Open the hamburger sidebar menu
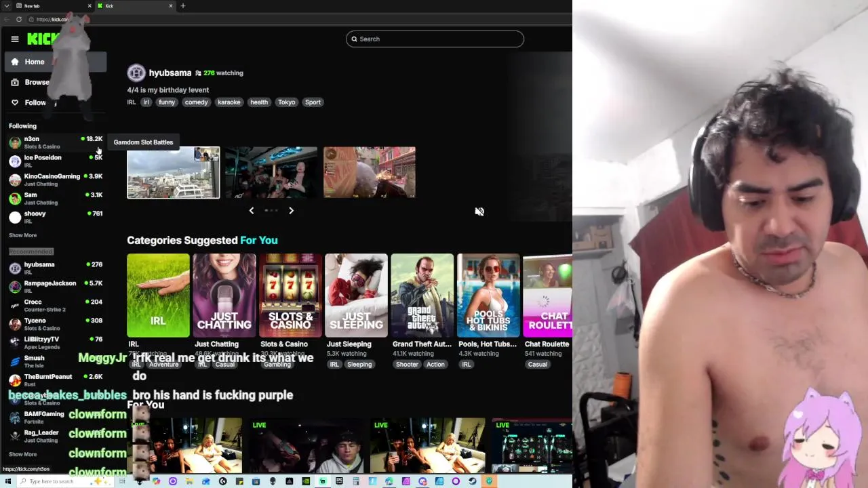This screenshot has height=488, width=868. (15, 39)
